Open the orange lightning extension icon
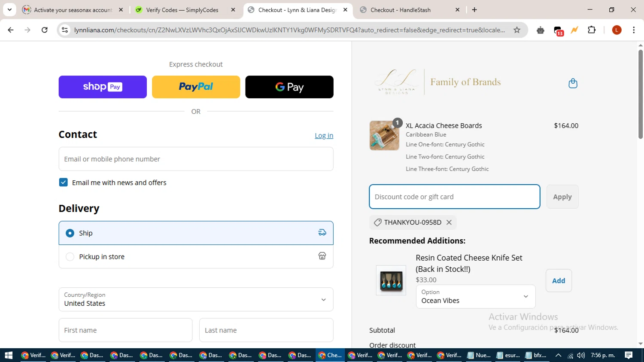 click(x=574, y=30)
